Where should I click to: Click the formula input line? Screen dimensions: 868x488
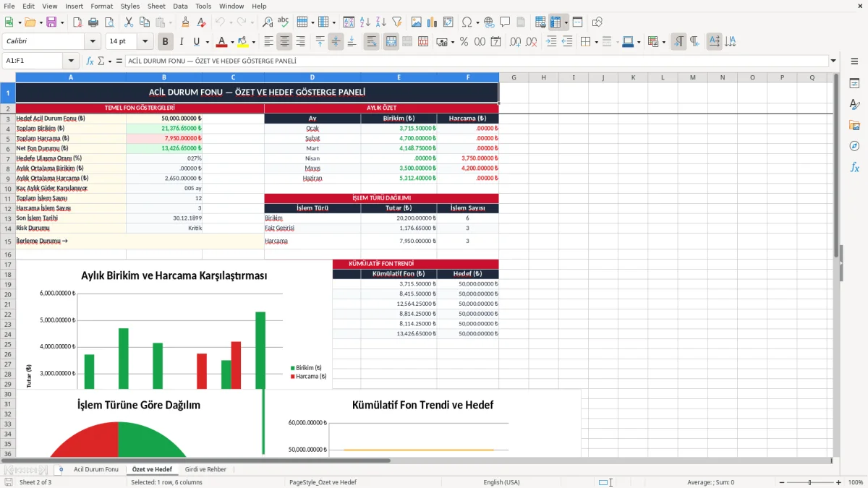point(476,61)
